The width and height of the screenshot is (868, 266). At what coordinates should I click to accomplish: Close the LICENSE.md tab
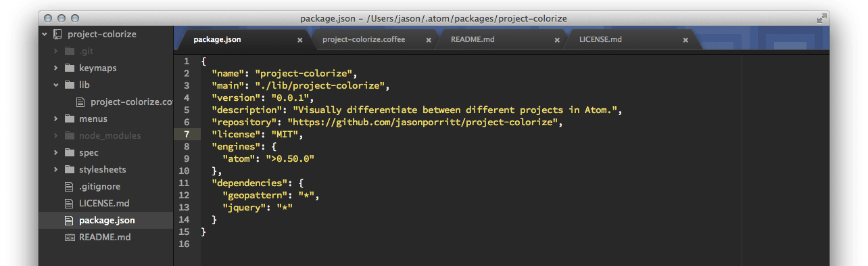click(685, 40)
